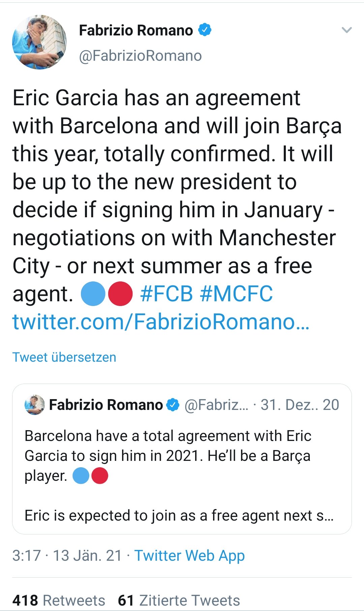364x611 pixels.
Task: Tap the small avatar in the quoted tweet
Action: [35, 405]
